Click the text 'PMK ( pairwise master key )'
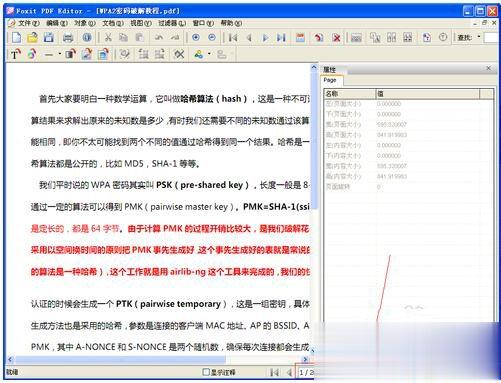Screen dimensions: 501x383 tap(179, 207)
